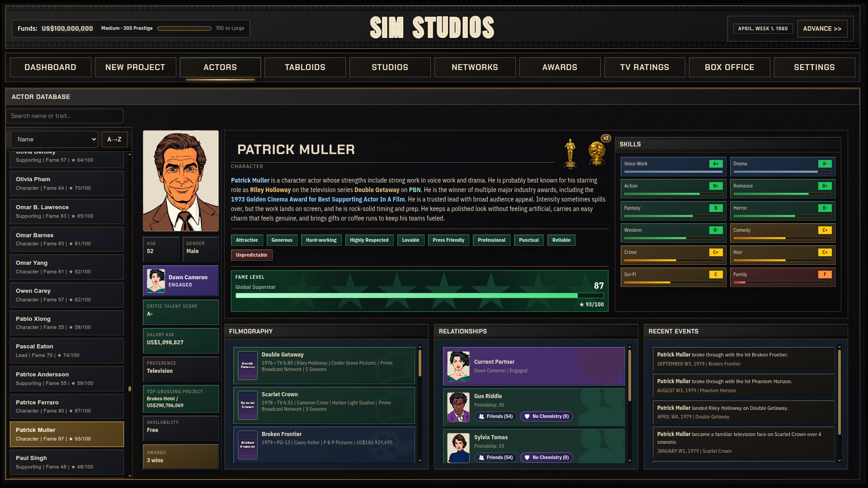Open Scarlet Crown poster thumbnail
Image resolution: width=868 pixels, height=488 pixels.
tap(248, 405)
